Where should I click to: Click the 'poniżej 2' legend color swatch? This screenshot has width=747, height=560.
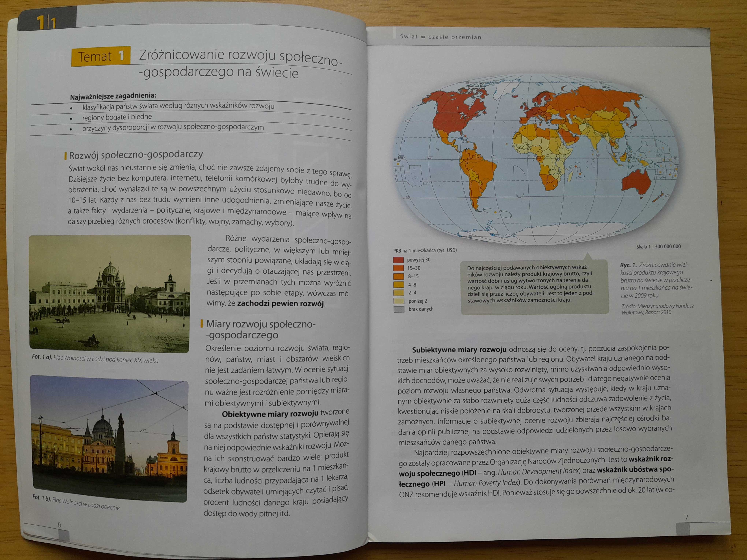(398, 301)
